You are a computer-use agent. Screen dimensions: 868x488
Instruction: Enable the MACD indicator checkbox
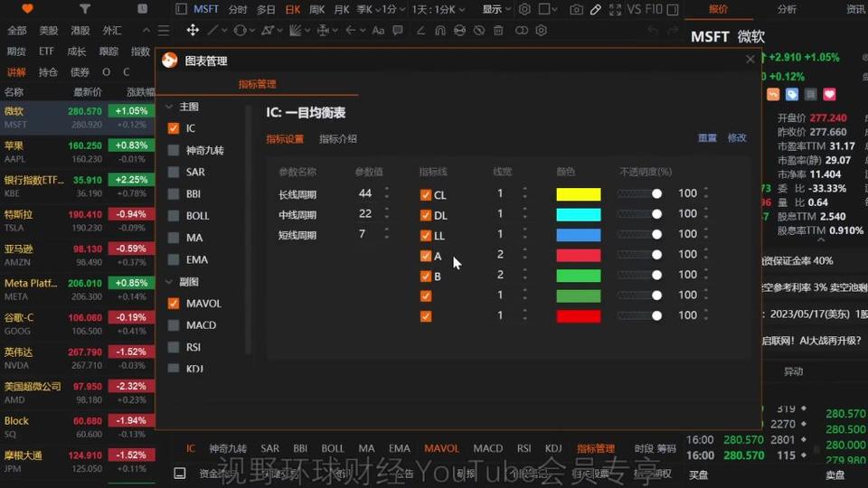(174, 325)
